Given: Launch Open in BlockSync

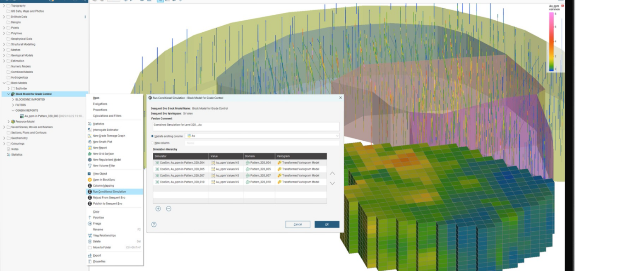Looking at the screenshot, I should pos(103,179).
